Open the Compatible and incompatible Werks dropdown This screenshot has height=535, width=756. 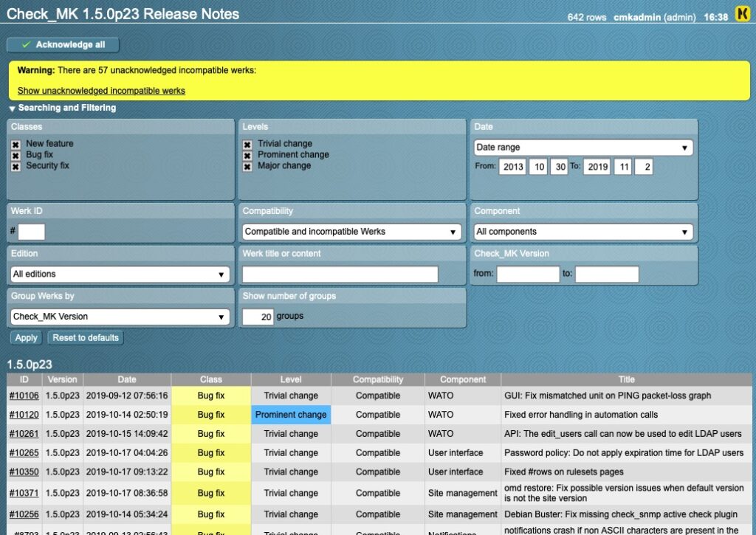point(351,232)
